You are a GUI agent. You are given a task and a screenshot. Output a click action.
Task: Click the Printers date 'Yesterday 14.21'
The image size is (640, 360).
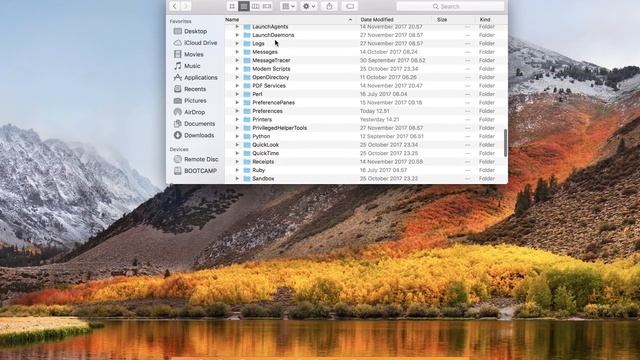[379, 120]
